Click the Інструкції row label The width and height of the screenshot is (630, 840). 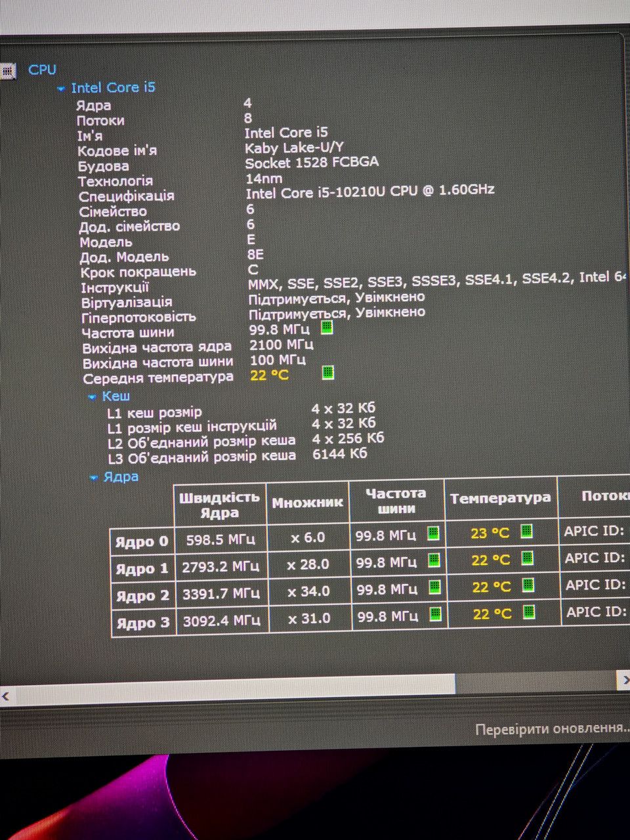pos(115,287)
